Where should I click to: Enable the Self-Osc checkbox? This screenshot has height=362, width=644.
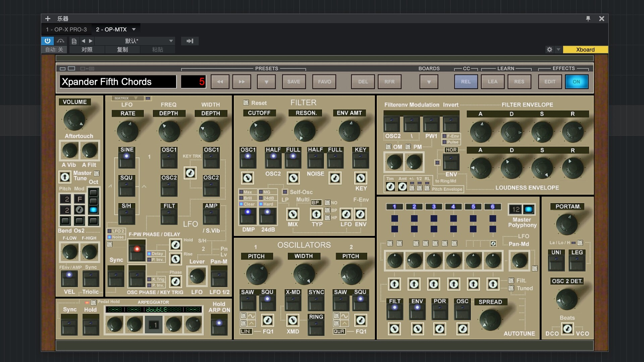coord(285,192)
